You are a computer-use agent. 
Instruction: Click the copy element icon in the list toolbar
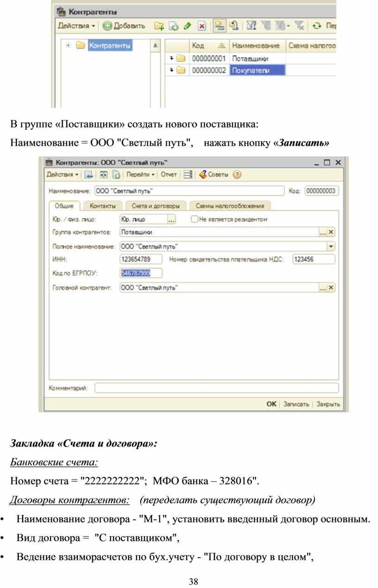point(174,26)
